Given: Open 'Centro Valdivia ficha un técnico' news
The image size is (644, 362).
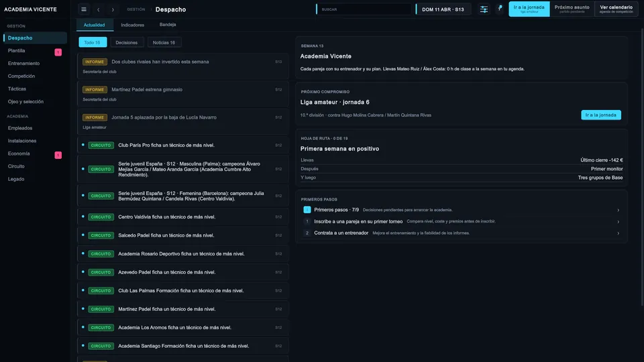Looking at the screenshot, I should [x=182, y=217].
